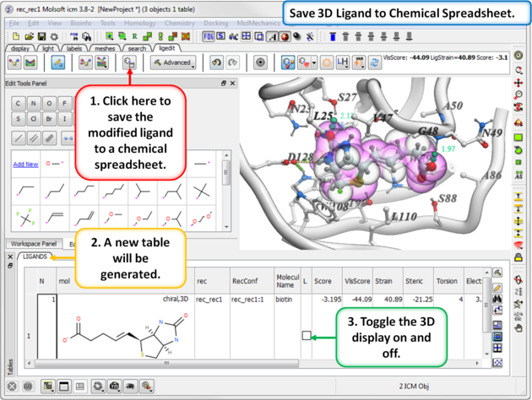Select the pencil edit ligand tool

pos(56,62)
